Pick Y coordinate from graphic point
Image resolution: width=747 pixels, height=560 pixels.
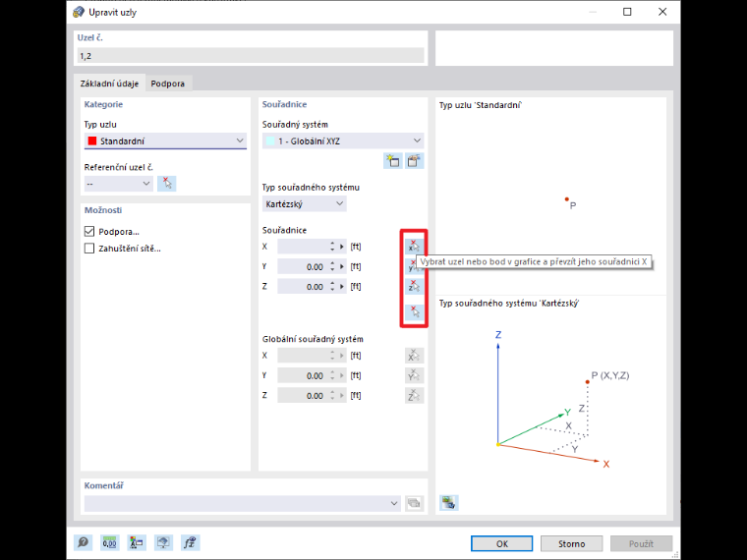(411, 266)
